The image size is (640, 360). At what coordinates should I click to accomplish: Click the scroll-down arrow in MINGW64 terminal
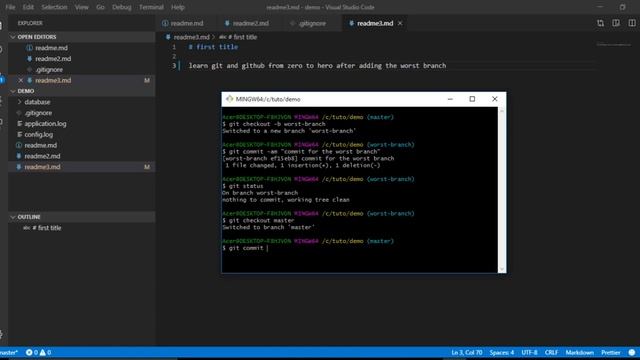[502, 269]
